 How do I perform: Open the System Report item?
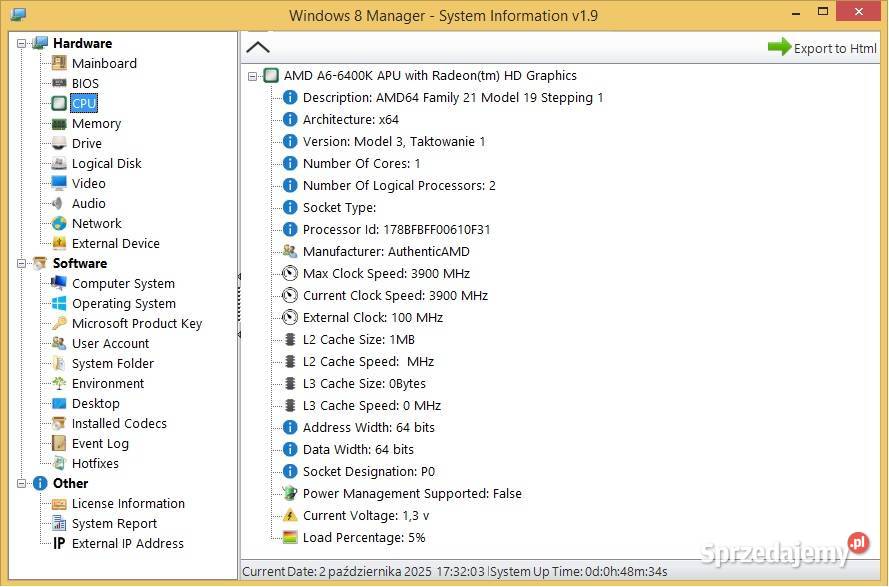[114, 523]
